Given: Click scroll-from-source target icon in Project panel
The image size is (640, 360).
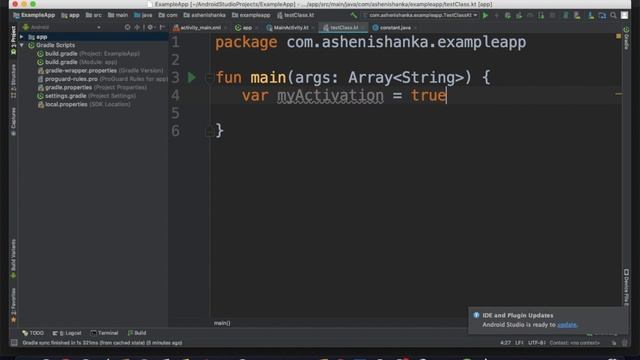Looking at the screenshot, I should pos(127,27).
